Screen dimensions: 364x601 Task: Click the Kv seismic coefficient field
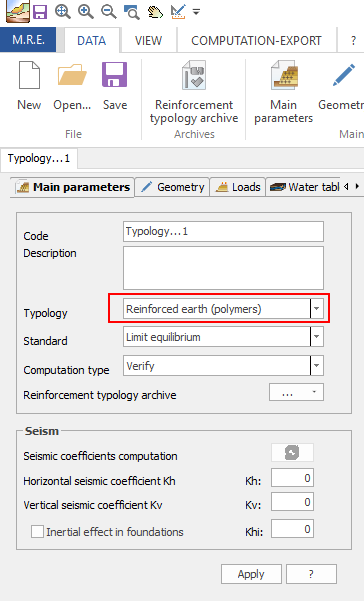pos(292,502)
